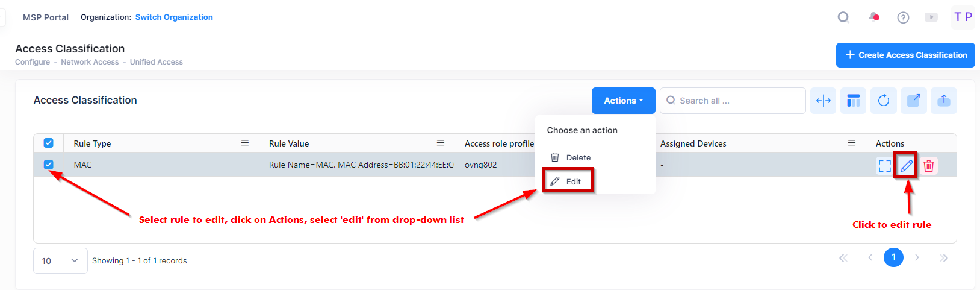Click Create Access Classification button
This screenshot has width=980, height=290.
click(x=905, y=55)
